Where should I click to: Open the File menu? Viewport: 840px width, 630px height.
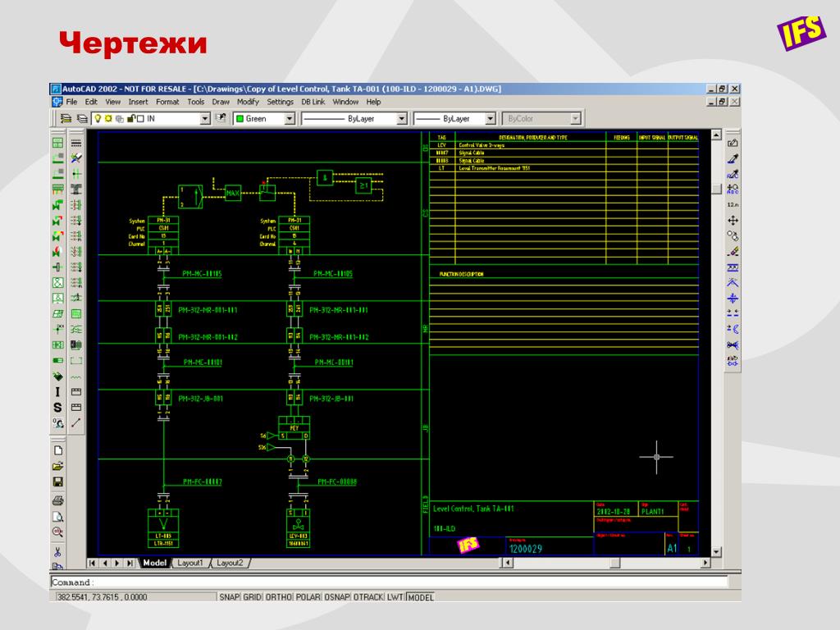pos(71,102)
